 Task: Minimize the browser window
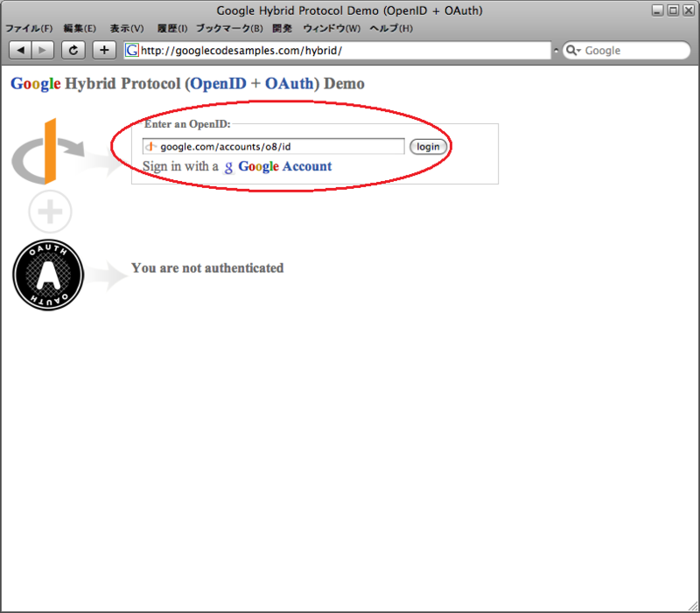[x=657, y=10]
